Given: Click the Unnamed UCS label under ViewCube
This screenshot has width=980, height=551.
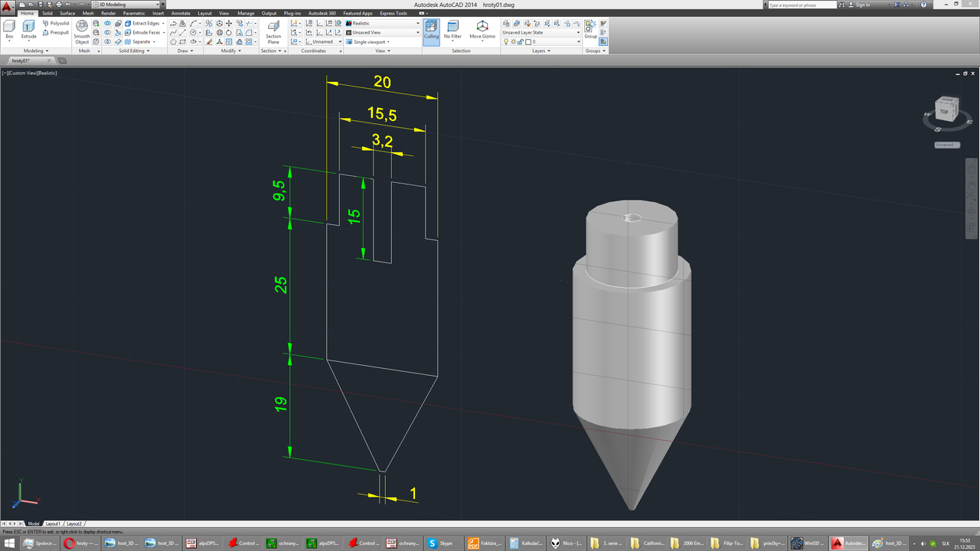Looking at the screenshot, I should coord(946,145).
